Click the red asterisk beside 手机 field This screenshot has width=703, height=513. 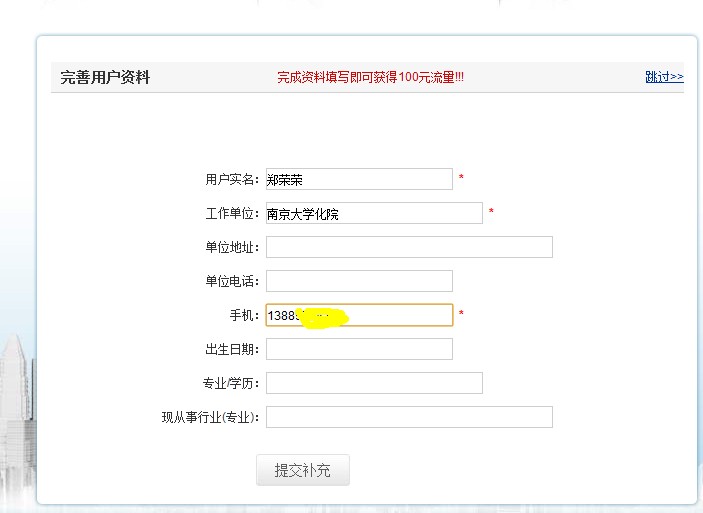[461, 315]
